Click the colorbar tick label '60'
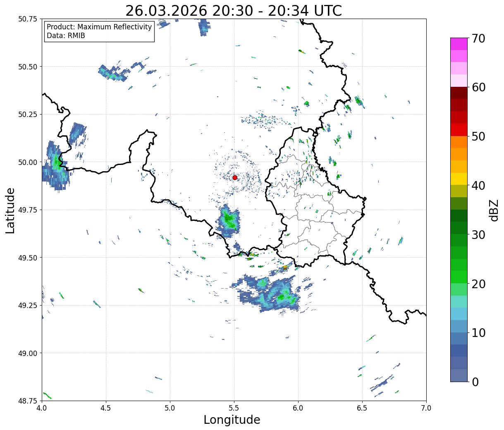This screenshot has width=504, height=430. tap(478, 87)
